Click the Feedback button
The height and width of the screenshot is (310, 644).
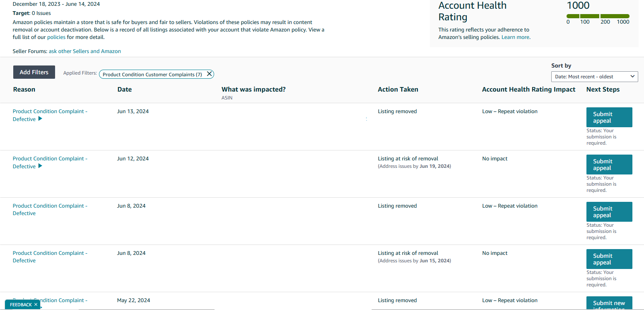point(21,305)
